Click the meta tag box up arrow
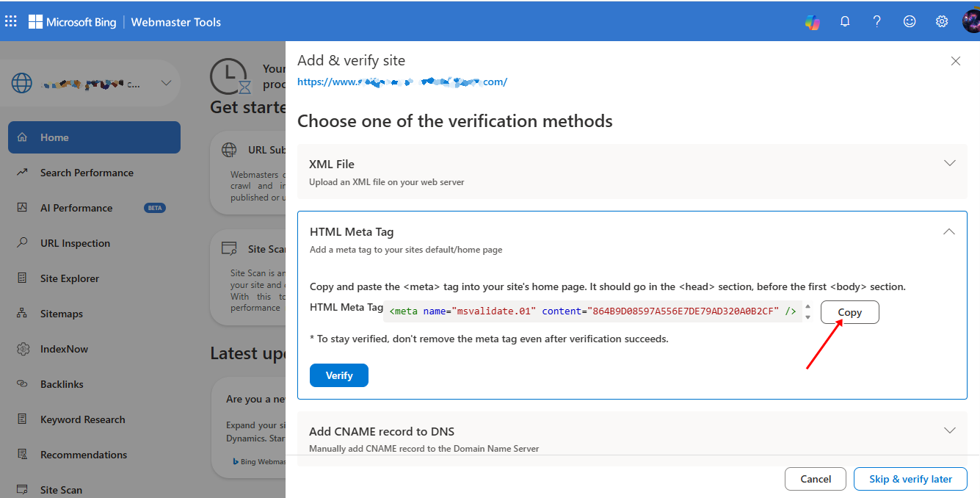This screenshot has width=980, height=498. (807, 306)
